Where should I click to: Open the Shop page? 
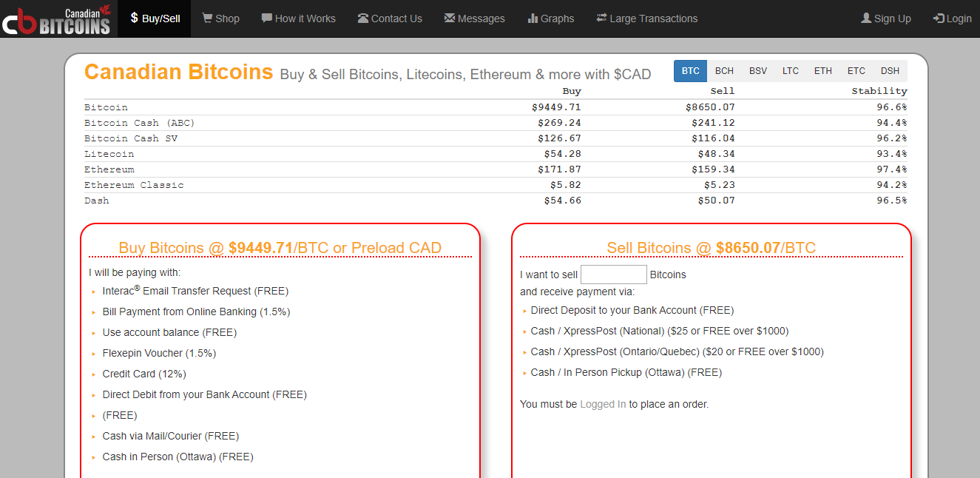pyautogui.click(x=220, y=18)
